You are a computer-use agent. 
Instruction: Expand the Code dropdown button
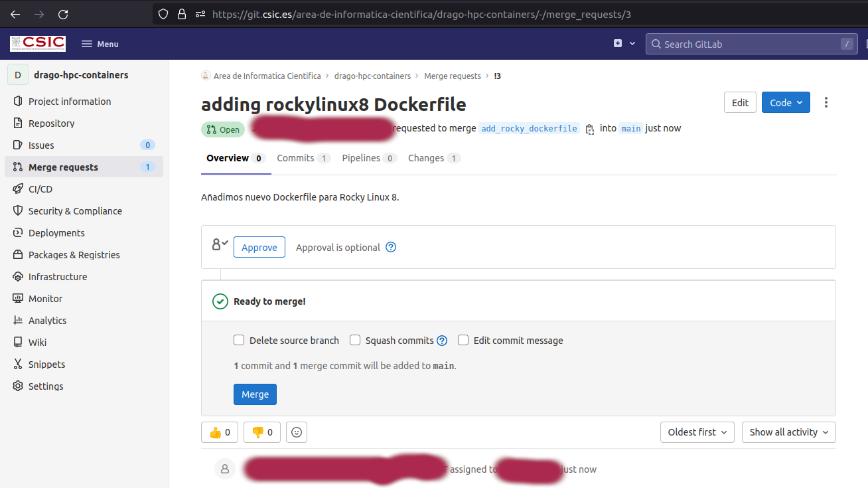(x=786, y=102)
